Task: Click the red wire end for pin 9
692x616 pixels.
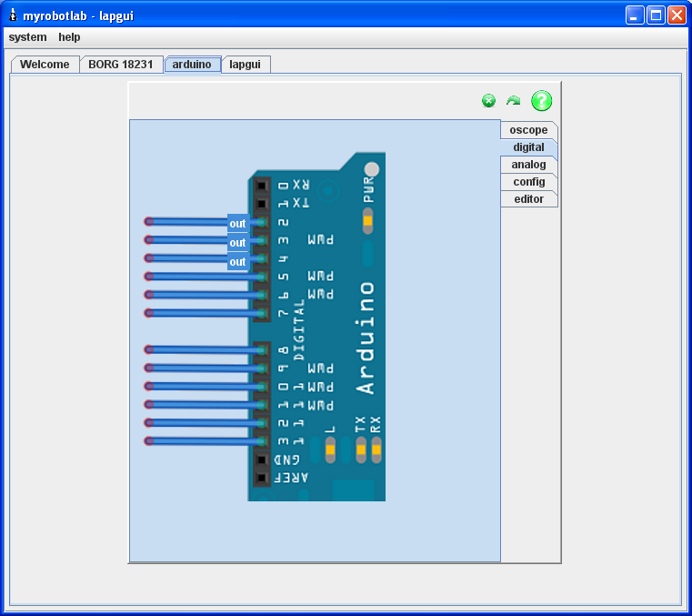Action: click(x=149, y=368)
